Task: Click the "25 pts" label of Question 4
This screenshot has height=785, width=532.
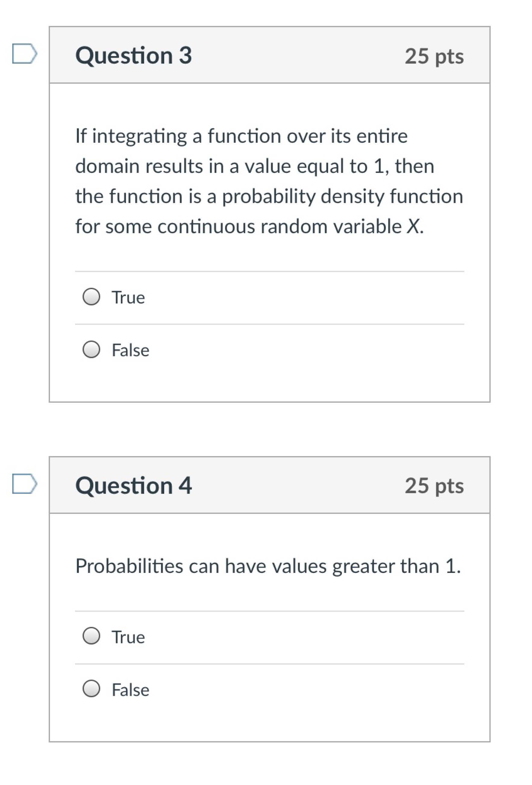Action: pos(434,486)
